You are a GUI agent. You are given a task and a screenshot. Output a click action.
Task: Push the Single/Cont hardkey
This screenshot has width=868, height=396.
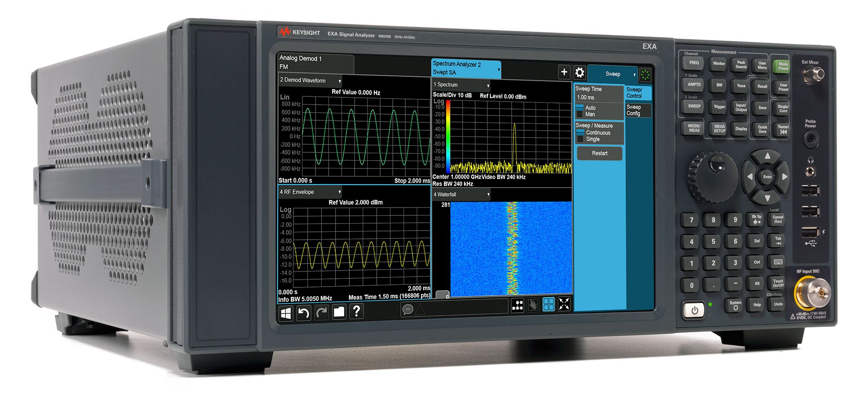[783, 109]
